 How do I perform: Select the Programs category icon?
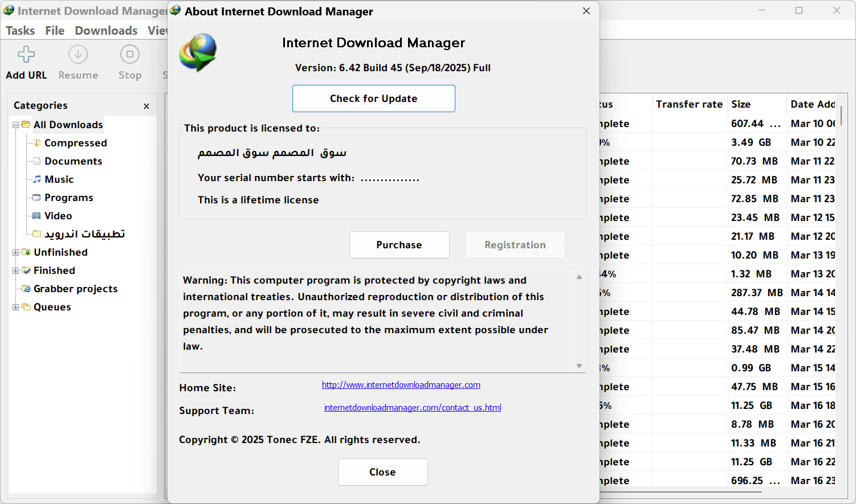click(x=37, y=198)
